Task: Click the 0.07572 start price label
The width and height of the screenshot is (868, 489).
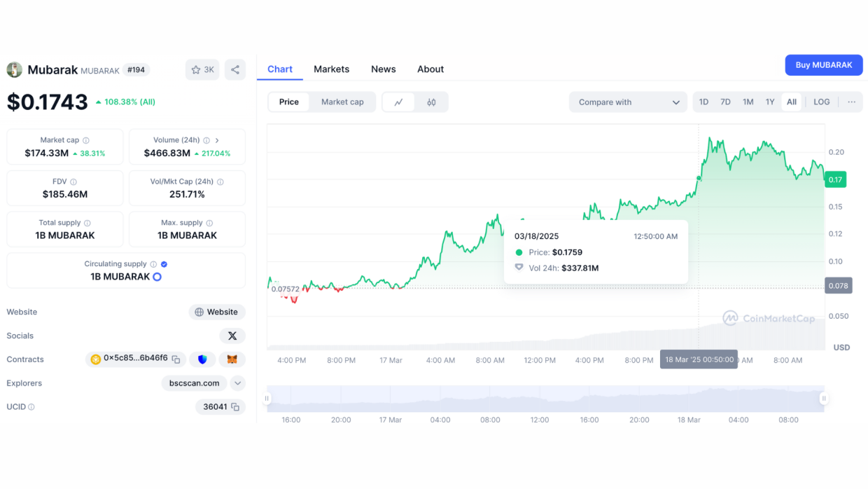Action: point(286,289)
